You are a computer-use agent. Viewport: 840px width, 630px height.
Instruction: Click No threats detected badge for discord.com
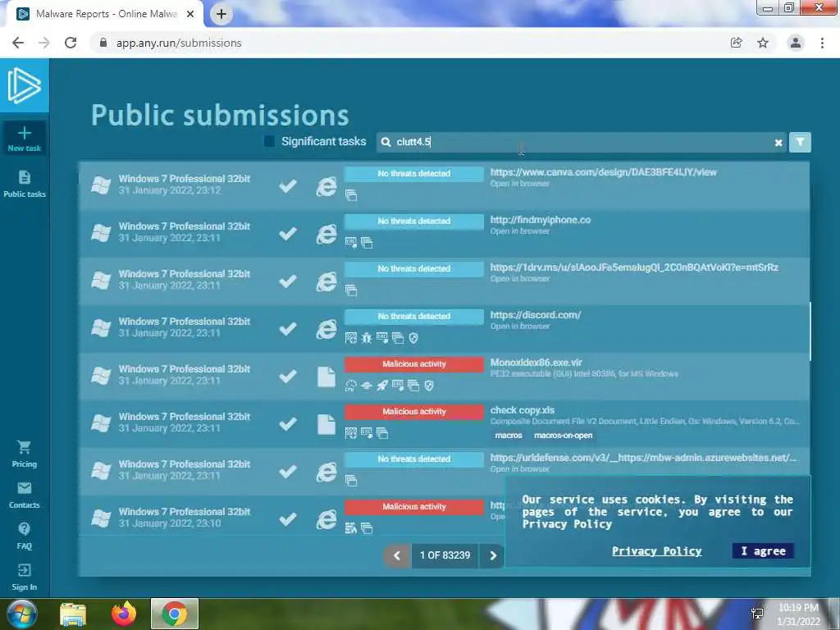point(414,317)
